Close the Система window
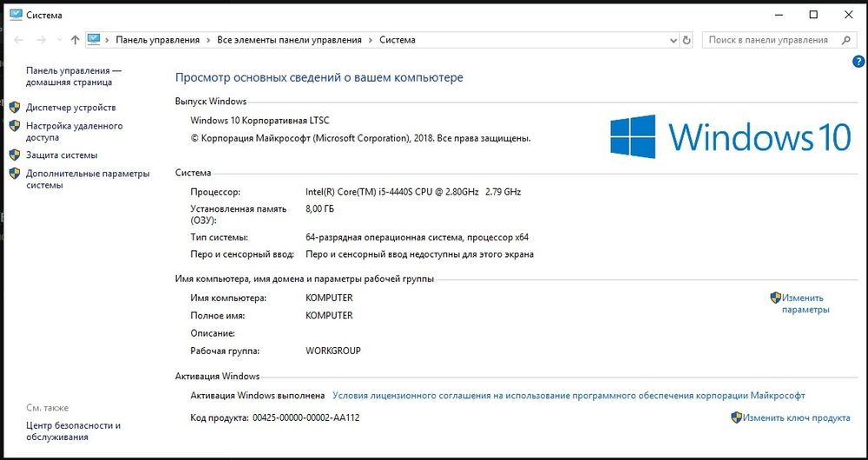Viewport: 868px width, 460px height. [x=849, y=15]
